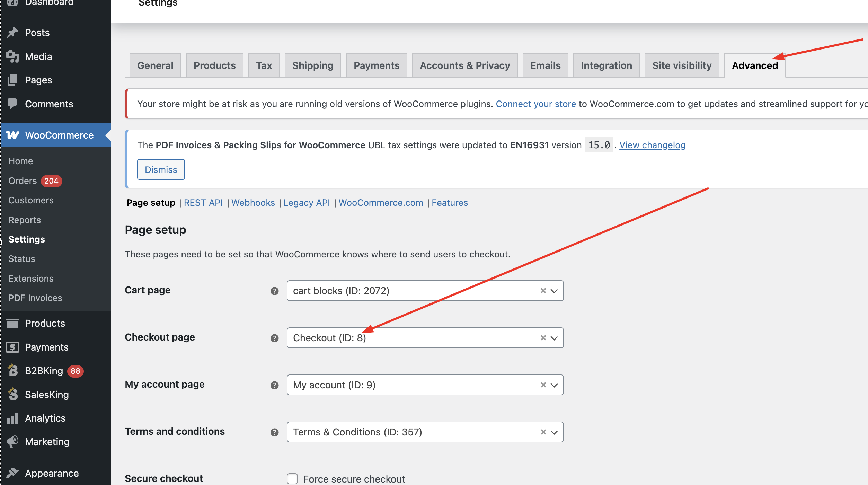Click help tooltip icon for Terms and conditions
Screen dimensions: 868x485
275,432
